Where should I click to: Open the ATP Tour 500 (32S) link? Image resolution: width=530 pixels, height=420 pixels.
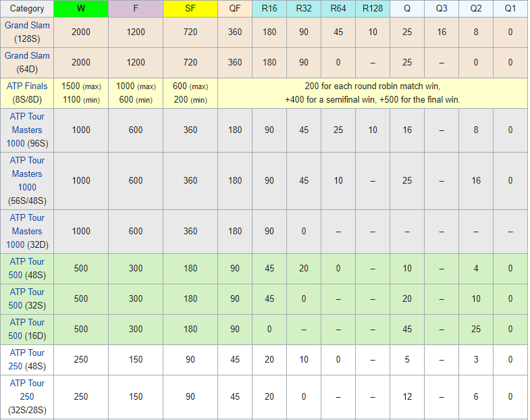(x=27, y=299)
